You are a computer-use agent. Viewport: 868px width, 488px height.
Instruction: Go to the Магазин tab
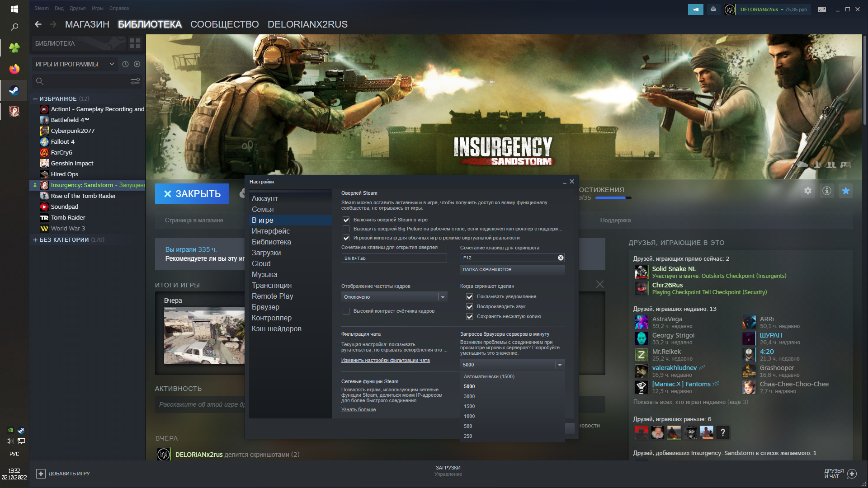87,24
